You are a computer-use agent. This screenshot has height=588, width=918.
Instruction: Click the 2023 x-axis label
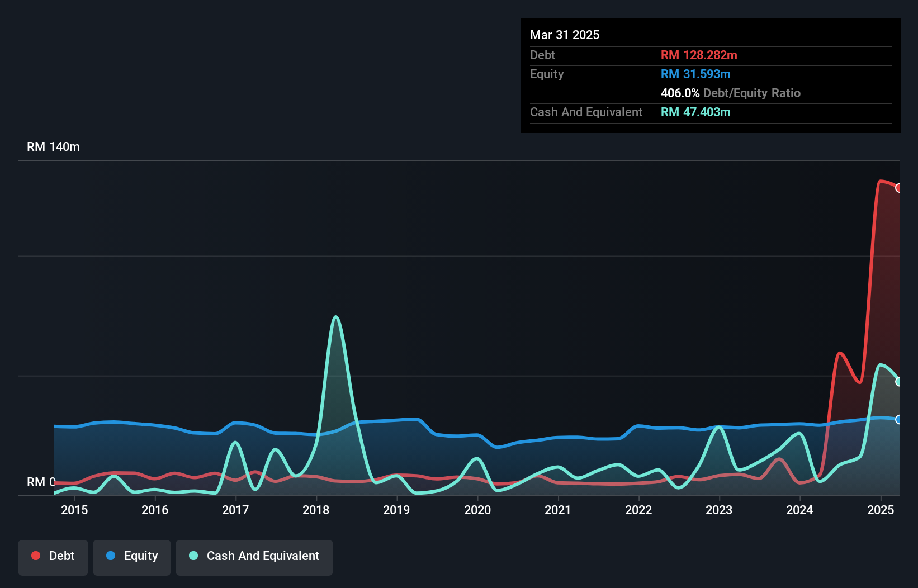719,510
